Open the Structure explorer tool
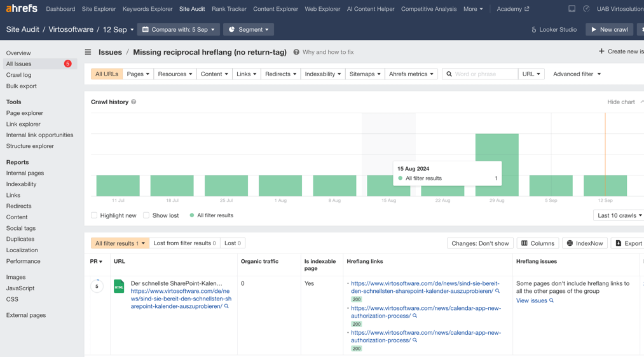The width and height of the screenshot is (644, 357). 30,145
